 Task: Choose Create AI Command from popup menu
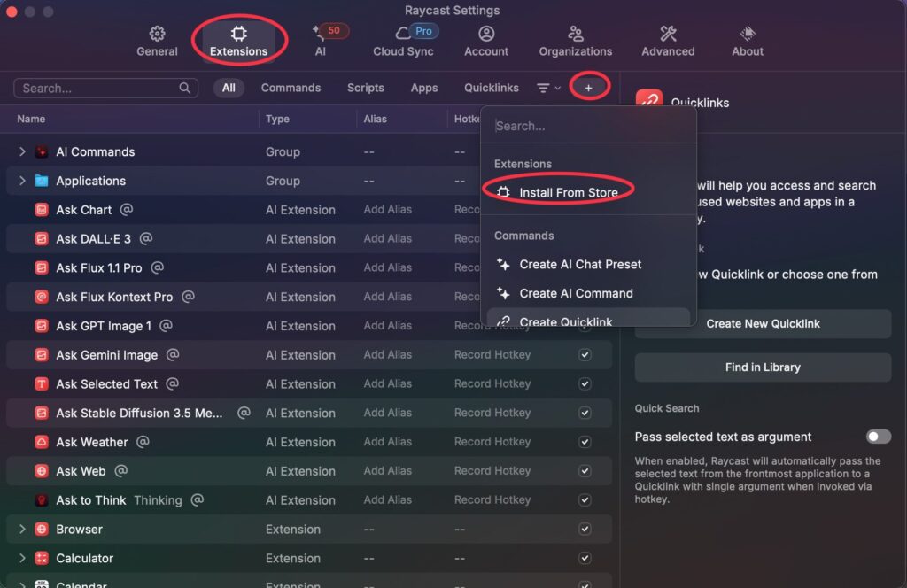(x=576, y=293)
